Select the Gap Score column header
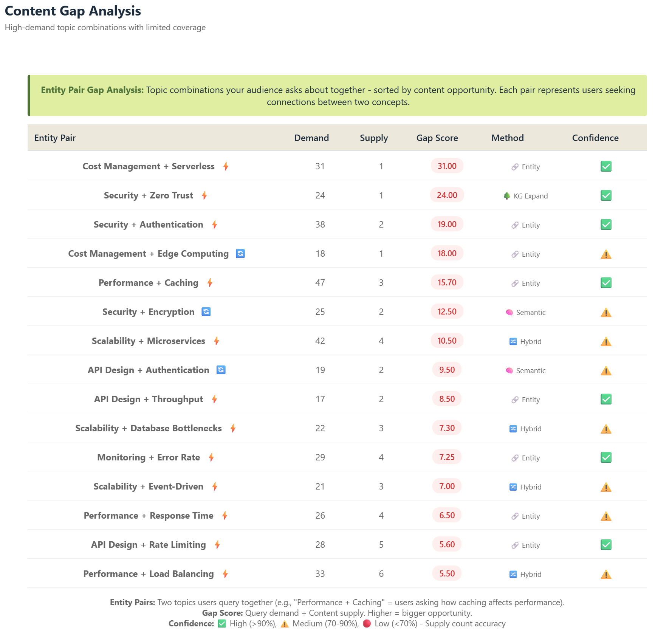The image size is (672, 643). pos(437,138)
